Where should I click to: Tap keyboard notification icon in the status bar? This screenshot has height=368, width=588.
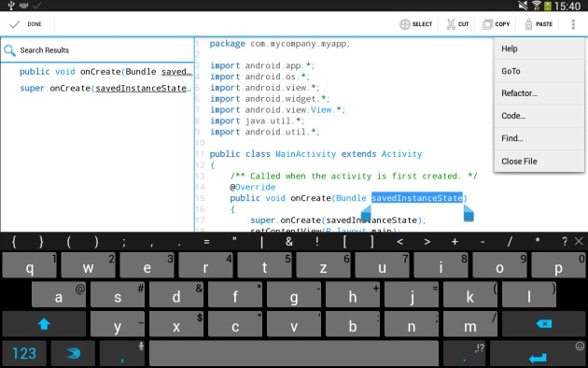pos(23,6)
